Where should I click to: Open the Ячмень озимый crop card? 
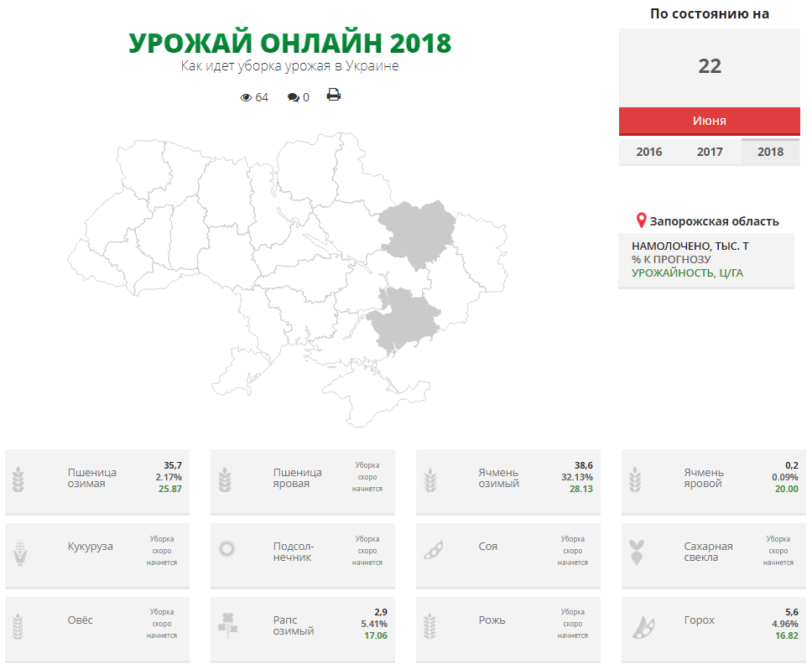[508, 482]
